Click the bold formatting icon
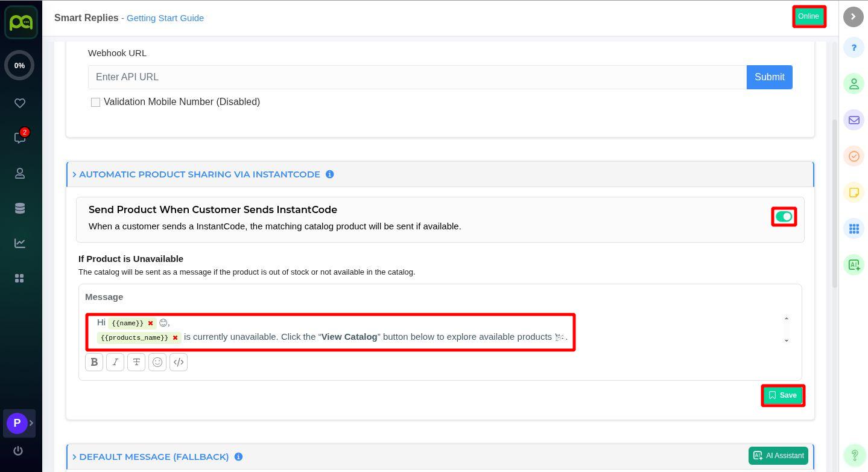The image size is (868, 472). tap(94, 362)
